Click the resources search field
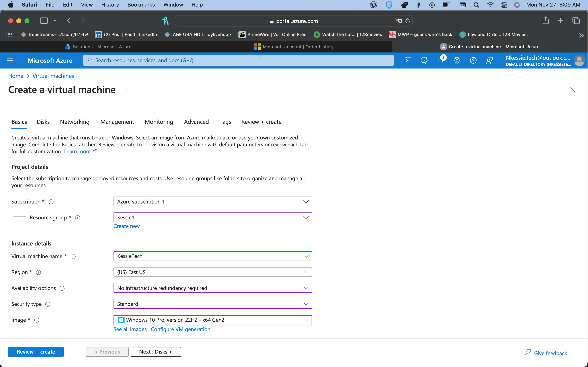This screenshot has width=588, height=367. point(238,60)
